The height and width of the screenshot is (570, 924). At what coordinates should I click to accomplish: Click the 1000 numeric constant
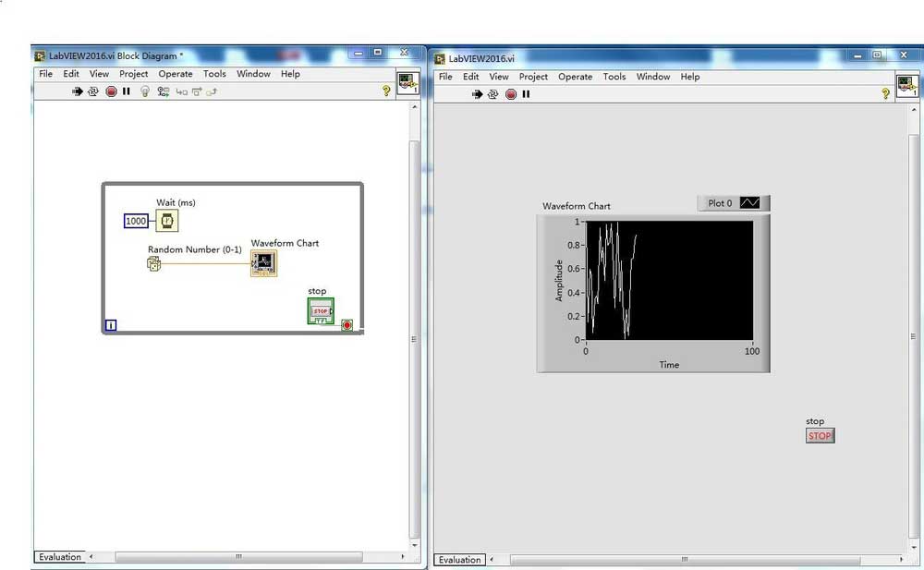coord(136,221)
